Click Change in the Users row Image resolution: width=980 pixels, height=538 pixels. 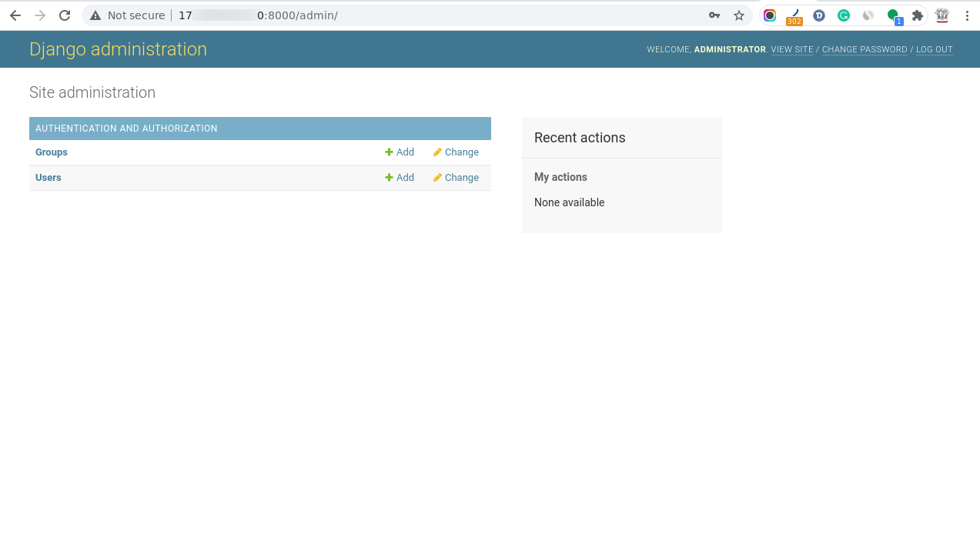point(456,178)
